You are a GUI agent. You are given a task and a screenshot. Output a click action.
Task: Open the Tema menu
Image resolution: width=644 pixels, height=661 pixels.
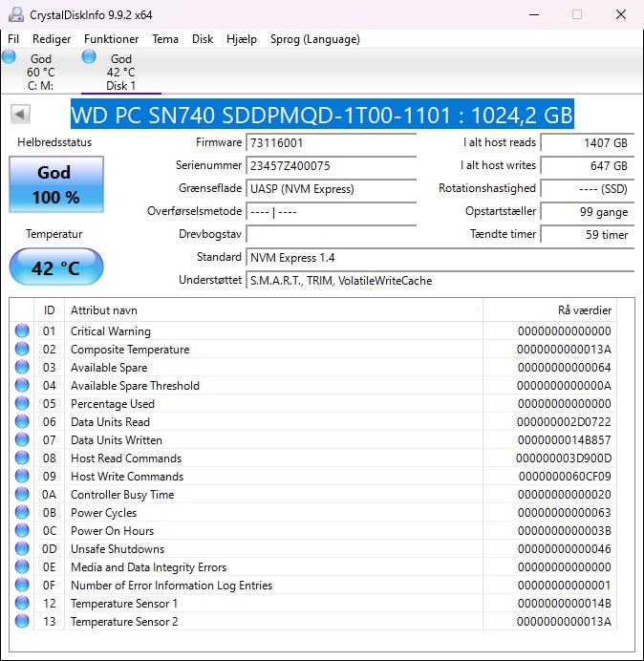click(165, 39)
